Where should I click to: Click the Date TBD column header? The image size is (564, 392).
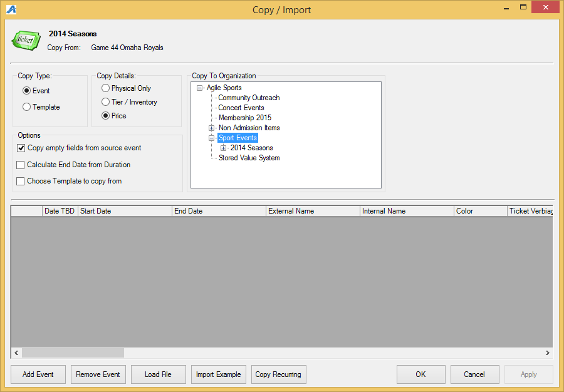[x=60, y=211]
